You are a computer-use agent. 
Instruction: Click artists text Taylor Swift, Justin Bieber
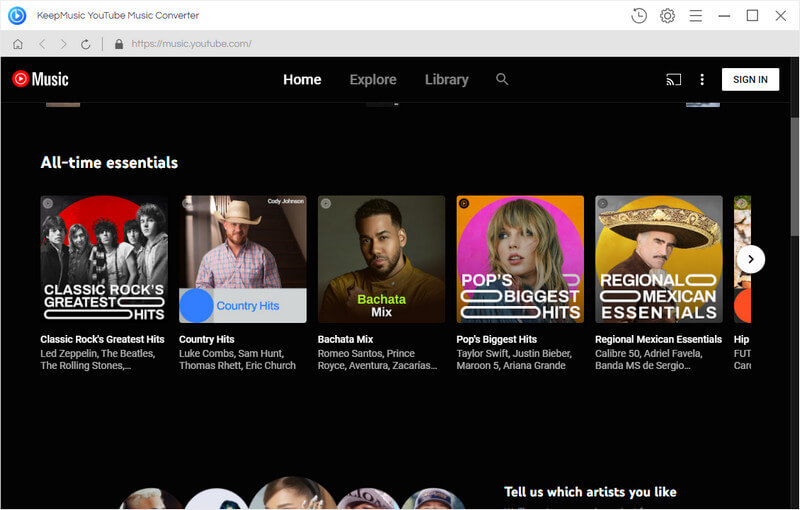(514, 360)
